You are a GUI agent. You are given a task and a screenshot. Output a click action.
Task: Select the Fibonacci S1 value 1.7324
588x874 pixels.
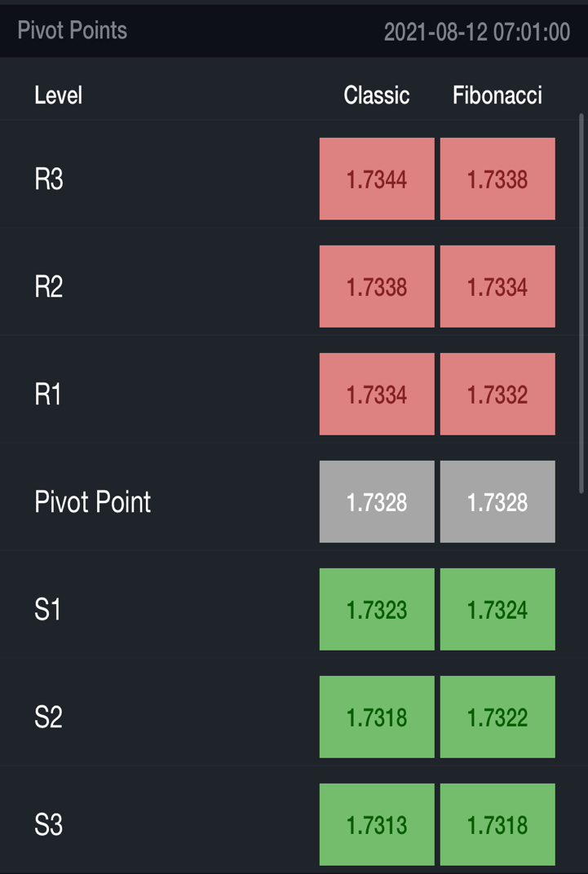tap(497, 609)
